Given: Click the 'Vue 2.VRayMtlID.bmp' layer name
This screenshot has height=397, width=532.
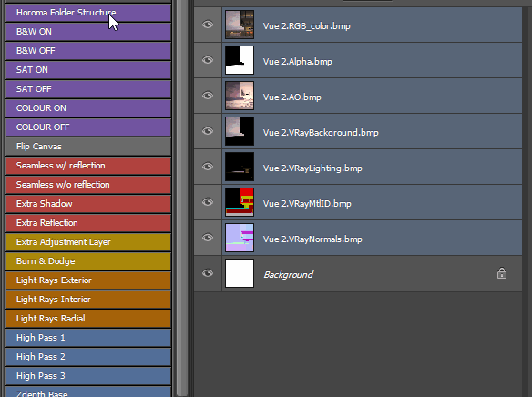Looking at the screenshot, I should [x=307, y=203].
